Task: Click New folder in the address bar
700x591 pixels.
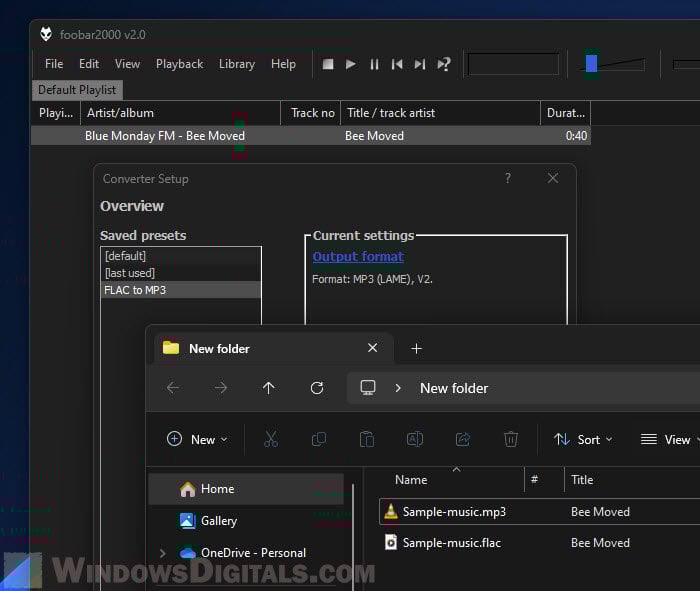Action: (454, 388)
